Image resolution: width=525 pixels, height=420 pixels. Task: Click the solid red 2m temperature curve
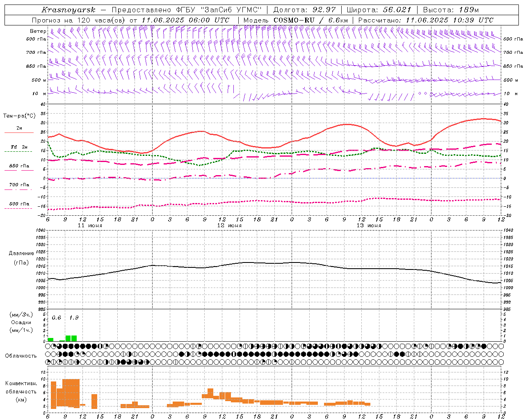(x=274, y=147)
